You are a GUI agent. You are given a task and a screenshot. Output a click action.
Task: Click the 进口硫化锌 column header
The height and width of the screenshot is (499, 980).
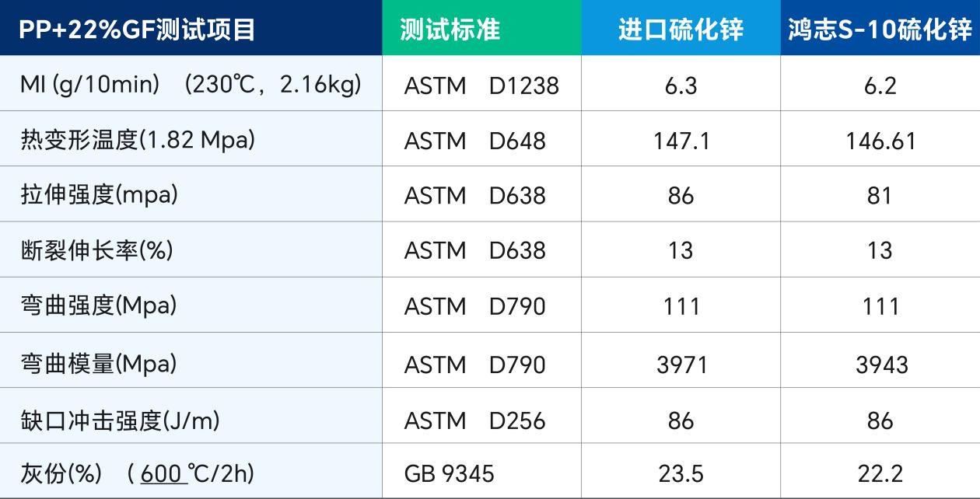(x=681, y=30)
